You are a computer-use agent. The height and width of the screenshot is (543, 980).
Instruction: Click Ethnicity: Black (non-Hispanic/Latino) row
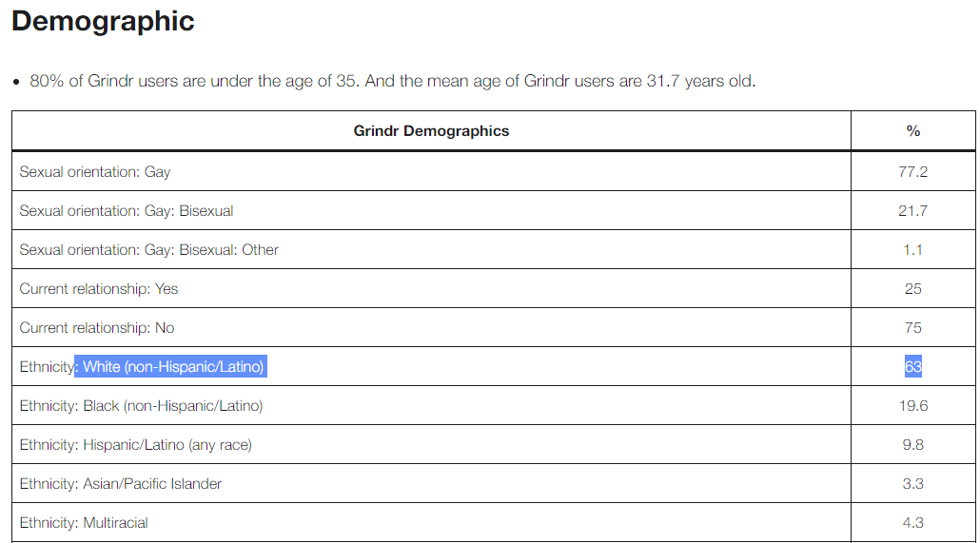pyautogui.click(x=141, y=406)
